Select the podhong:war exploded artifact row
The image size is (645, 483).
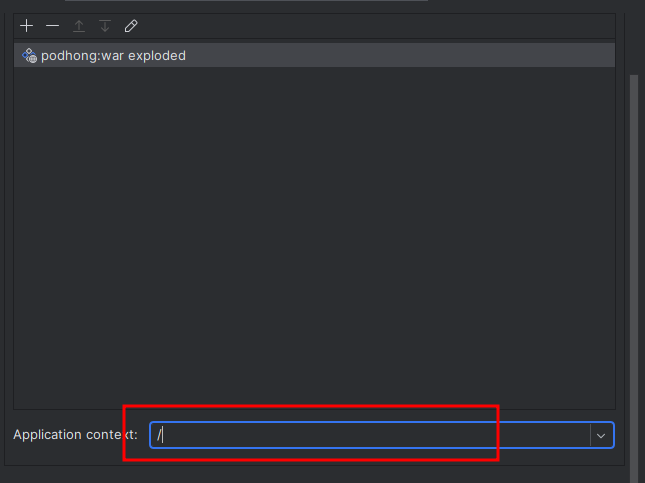click(314, 55)
